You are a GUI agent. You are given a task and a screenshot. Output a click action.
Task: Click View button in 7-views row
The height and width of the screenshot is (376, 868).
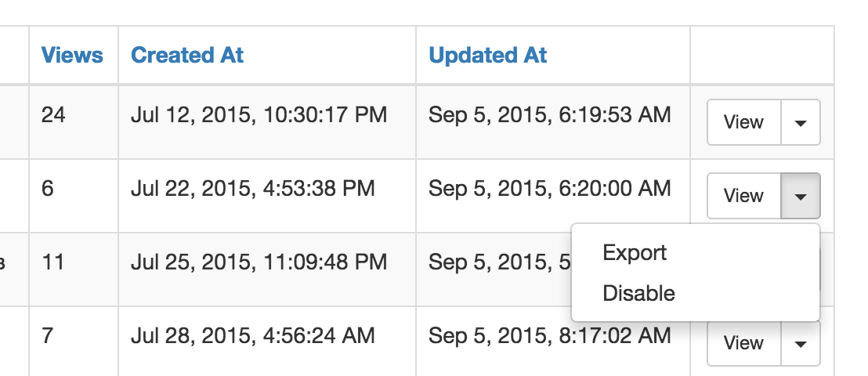click(x=744, y=343)
